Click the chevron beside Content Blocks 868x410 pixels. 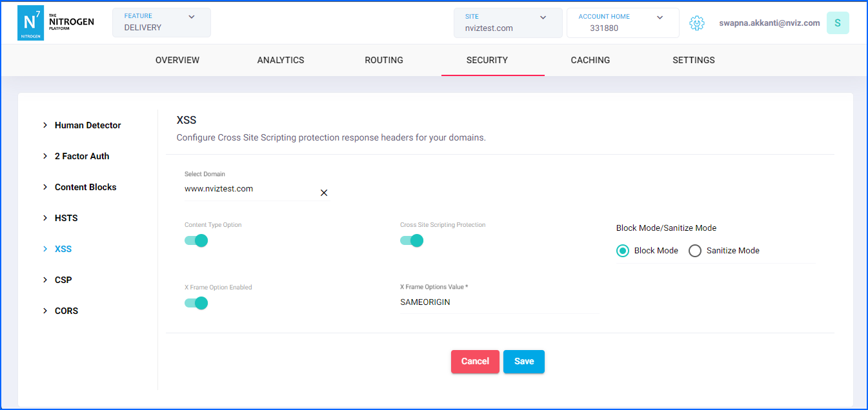[45, 187]
